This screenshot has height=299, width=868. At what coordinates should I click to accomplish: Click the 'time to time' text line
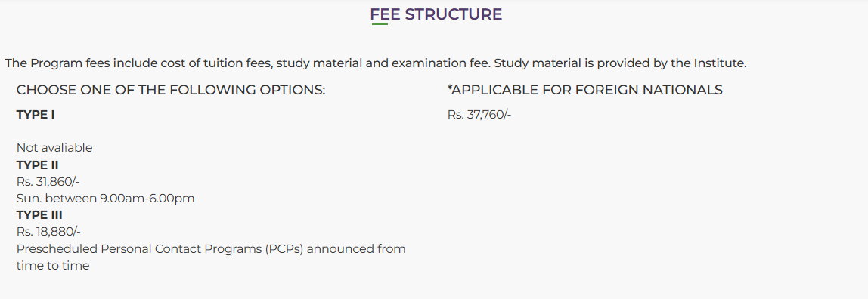point(53,265)
